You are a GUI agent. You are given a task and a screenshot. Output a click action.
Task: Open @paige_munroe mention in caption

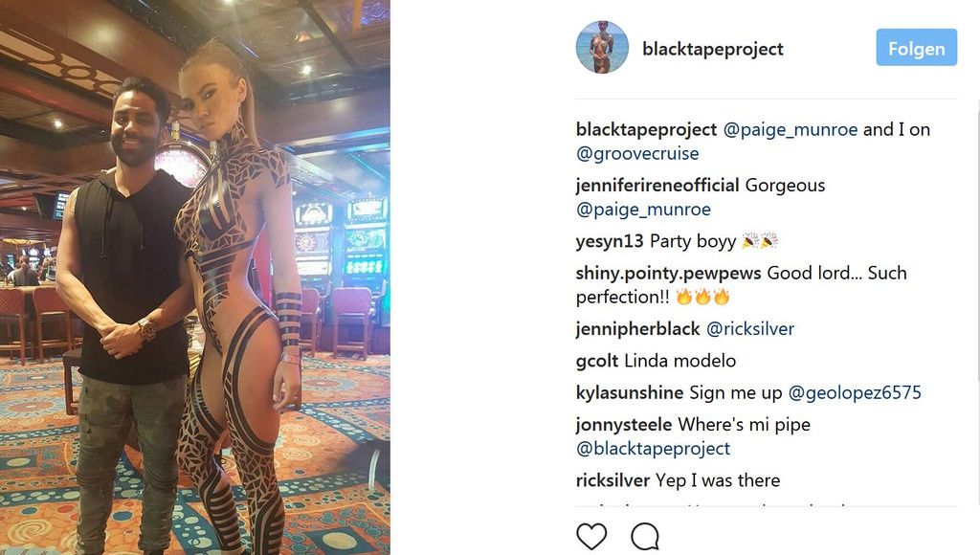point(791,130)
